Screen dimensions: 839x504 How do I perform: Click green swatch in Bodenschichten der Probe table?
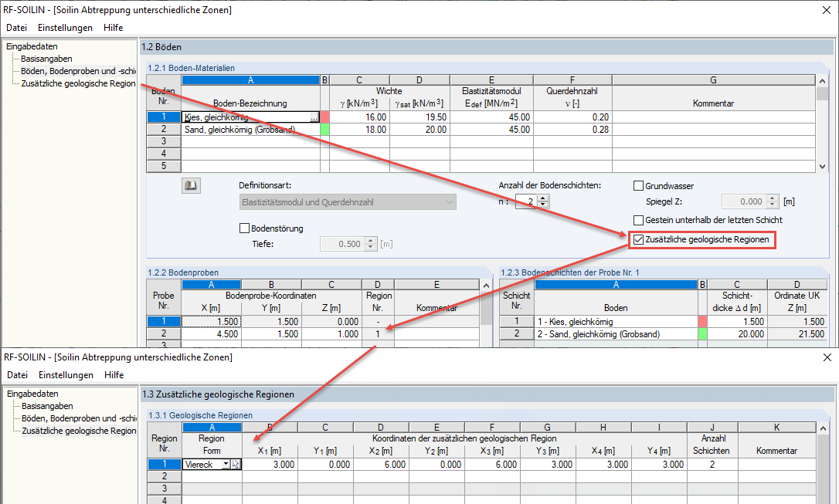[702, 334]
